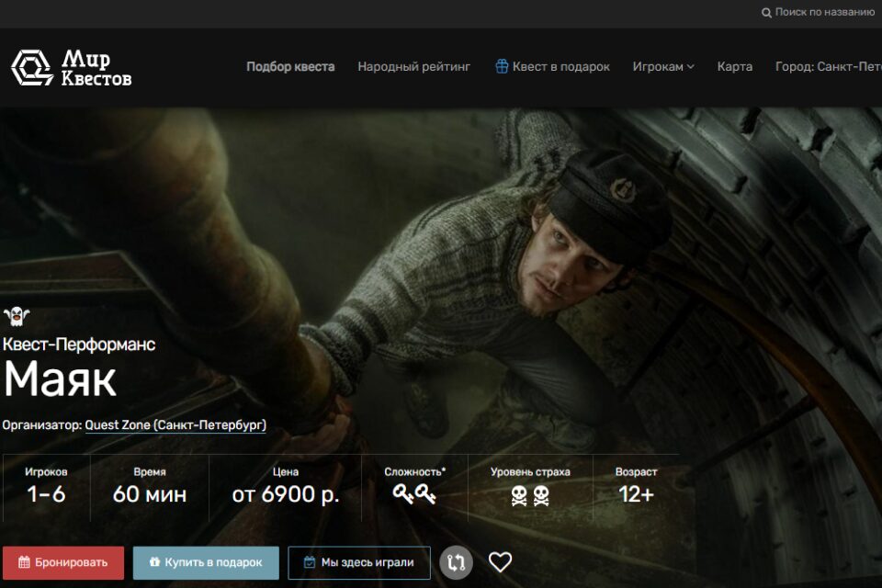Expand the Игрокам dropdown menu
This screenshot has height=588, width=882.
662,66
